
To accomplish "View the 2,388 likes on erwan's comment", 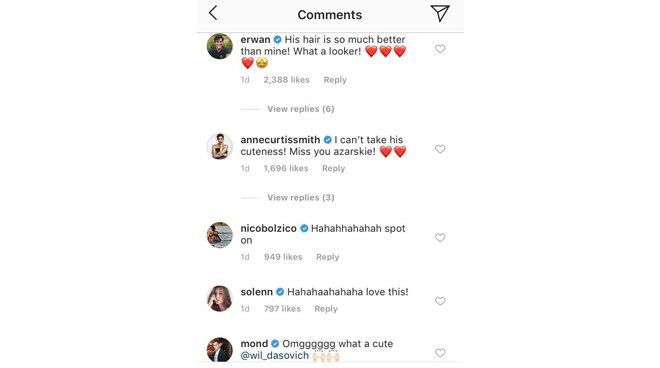I will tap(286, 80).
